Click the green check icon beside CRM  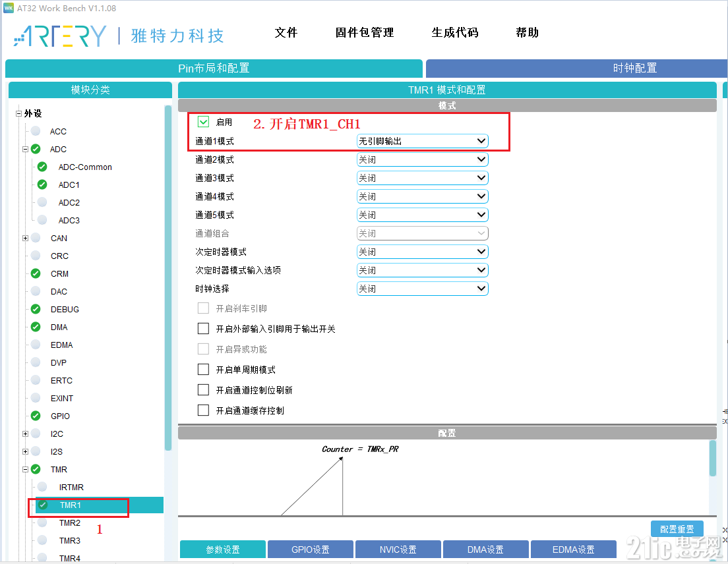coord(36,273)
